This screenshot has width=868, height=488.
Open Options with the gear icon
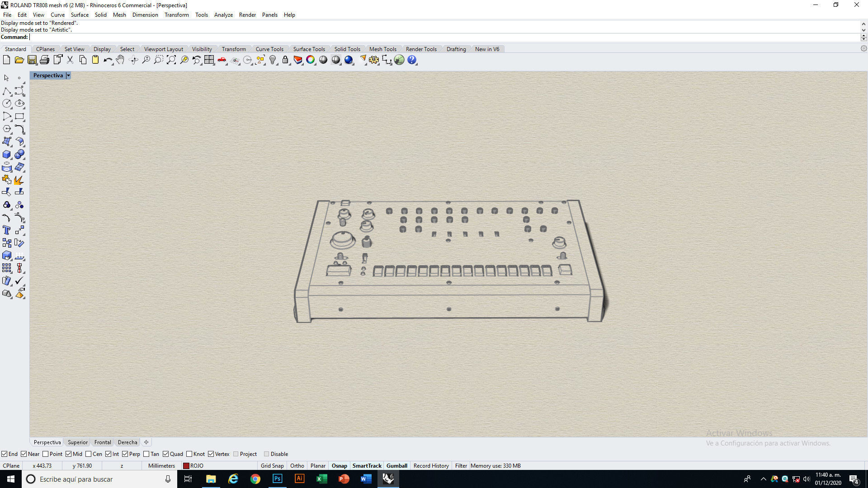(x=374, y=60)
